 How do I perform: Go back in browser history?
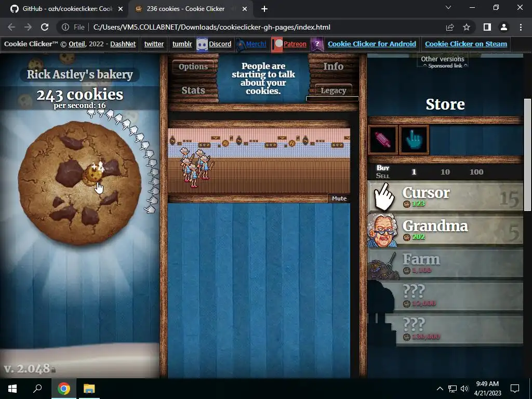[x=11, y=27]
